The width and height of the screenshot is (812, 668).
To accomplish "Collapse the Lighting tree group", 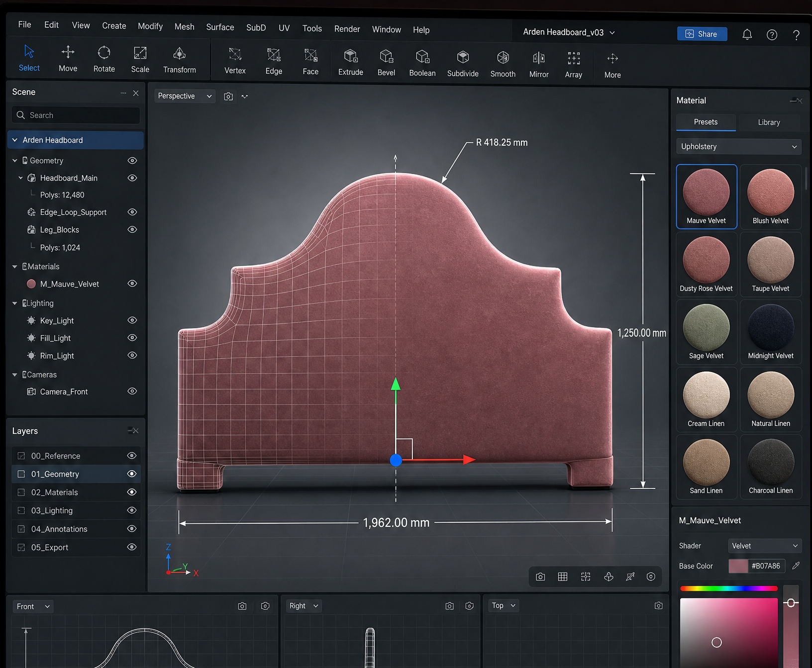I will (x=15, y=303).
